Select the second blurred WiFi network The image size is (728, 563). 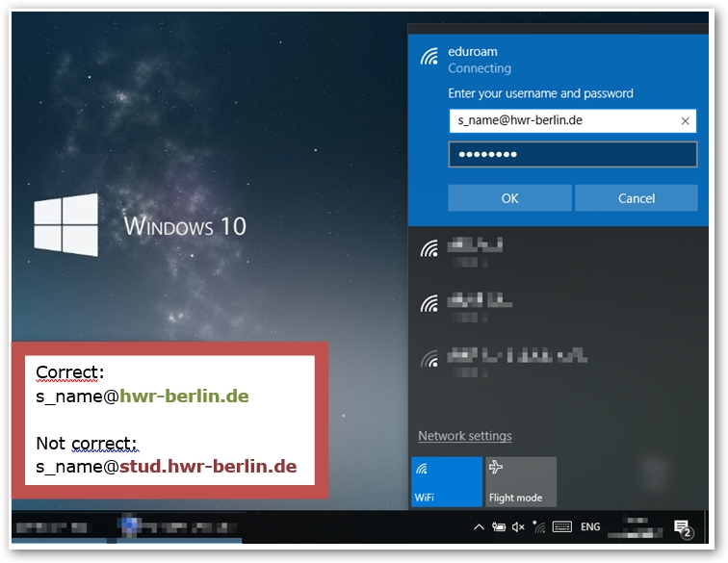(558, 307)
